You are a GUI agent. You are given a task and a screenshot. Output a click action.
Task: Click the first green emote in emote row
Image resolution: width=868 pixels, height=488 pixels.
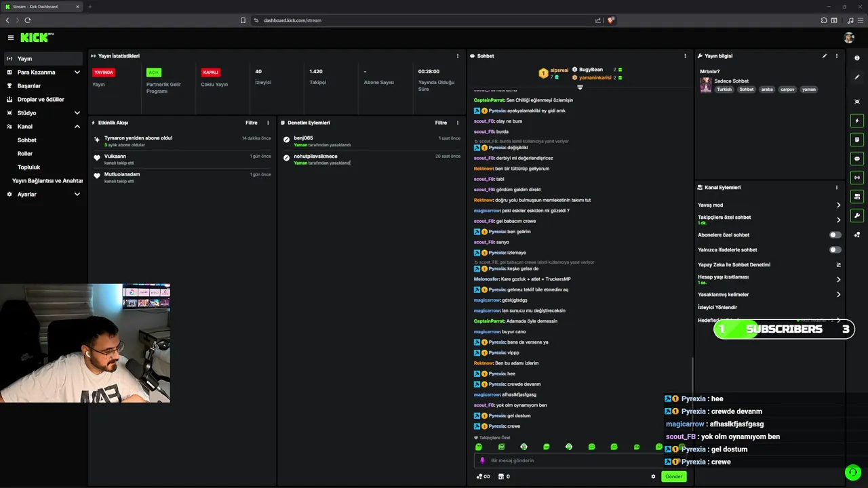(479, 447)
